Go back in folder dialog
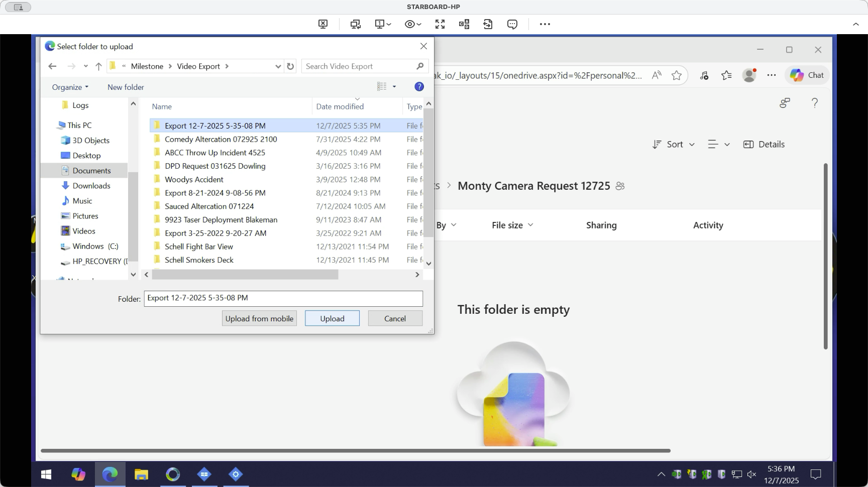Viewport: 868px width, 487px height. 52,66
